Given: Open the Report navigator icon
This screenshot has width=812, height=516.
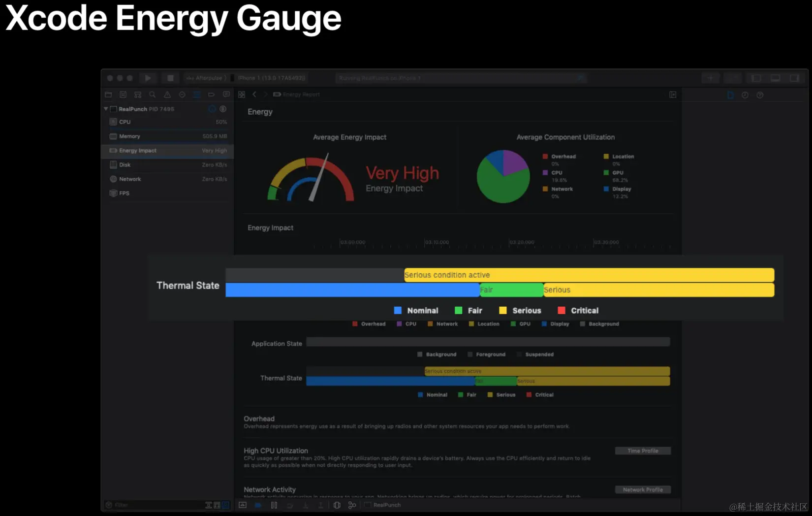Looking at the screenshot, I should [x=226, y=95].
